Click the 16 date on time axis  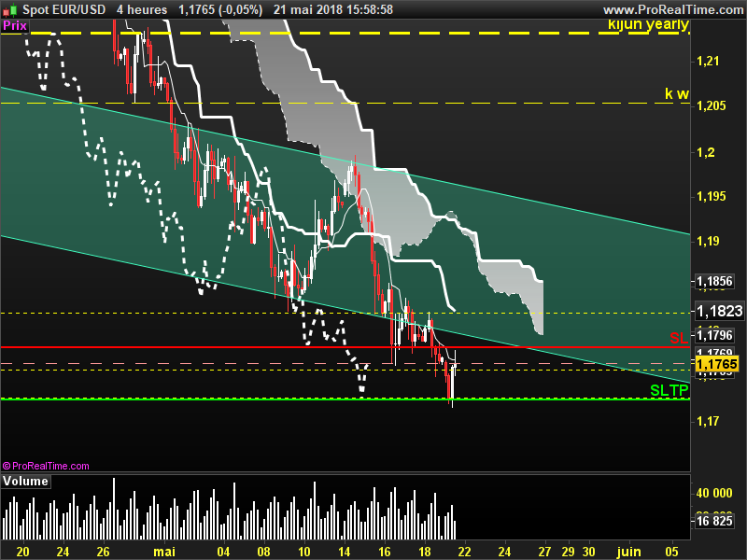point(384,552)
